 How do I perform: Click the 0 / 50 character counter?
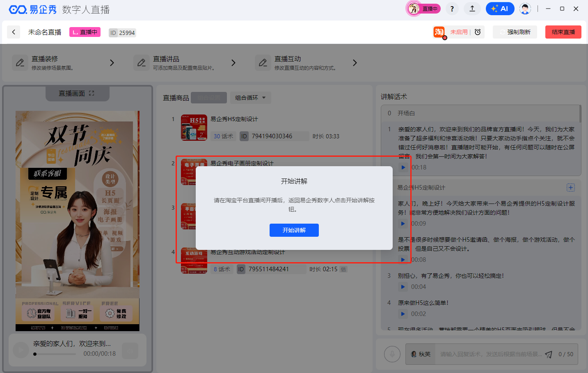click(x=566, y=354)
